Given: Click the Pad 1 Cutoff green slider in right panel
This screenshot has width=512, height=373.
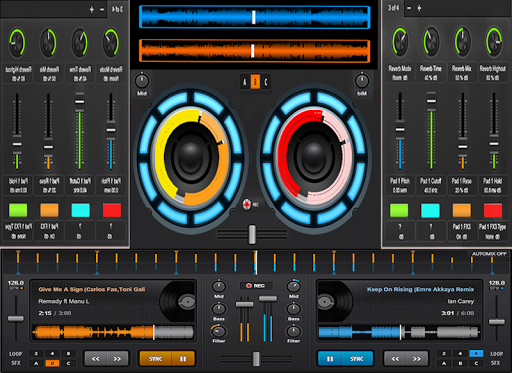Looking at the screenshot, I should click(x=431, y=131).
